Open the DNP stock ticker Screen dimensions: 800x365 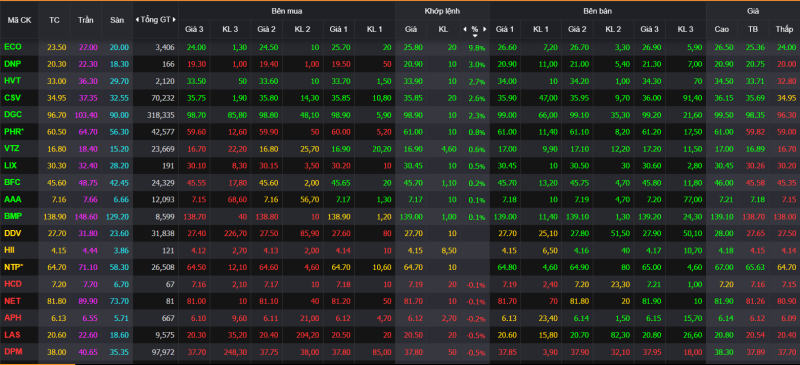point(12,64)
